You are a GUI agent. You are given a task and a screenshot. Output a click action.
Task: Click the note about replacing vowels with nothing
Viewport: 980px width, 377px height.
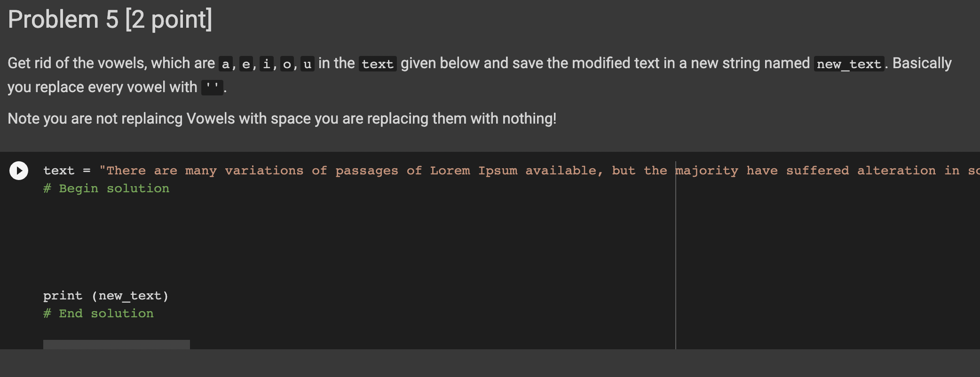[282, 118]
